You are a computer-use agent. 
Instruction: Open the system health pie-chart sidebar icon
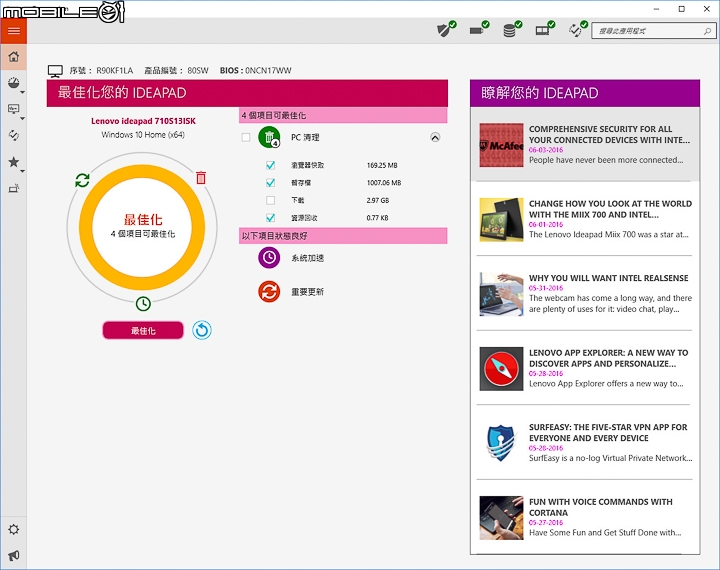tap(14, 83)
